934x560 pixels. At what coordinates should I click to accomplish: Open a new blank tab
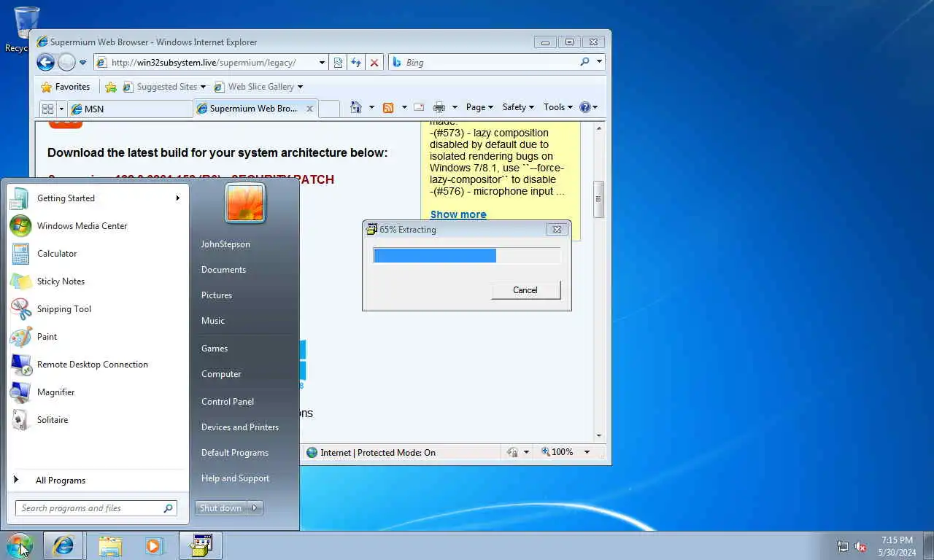point(329,109)
